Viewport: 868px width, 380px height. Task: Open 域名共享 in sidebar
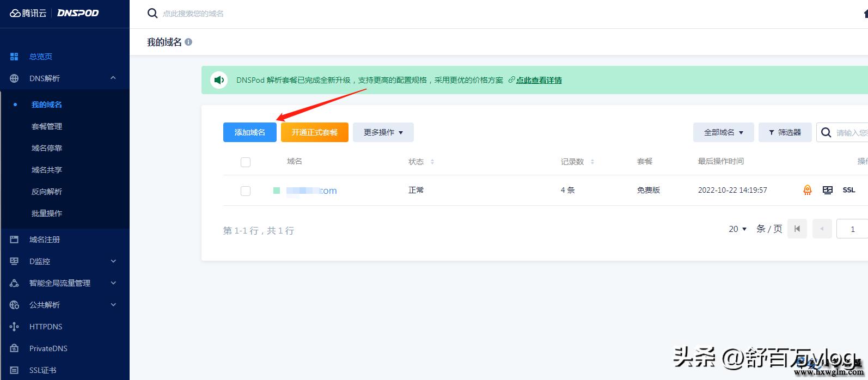(x=47, y=170)
